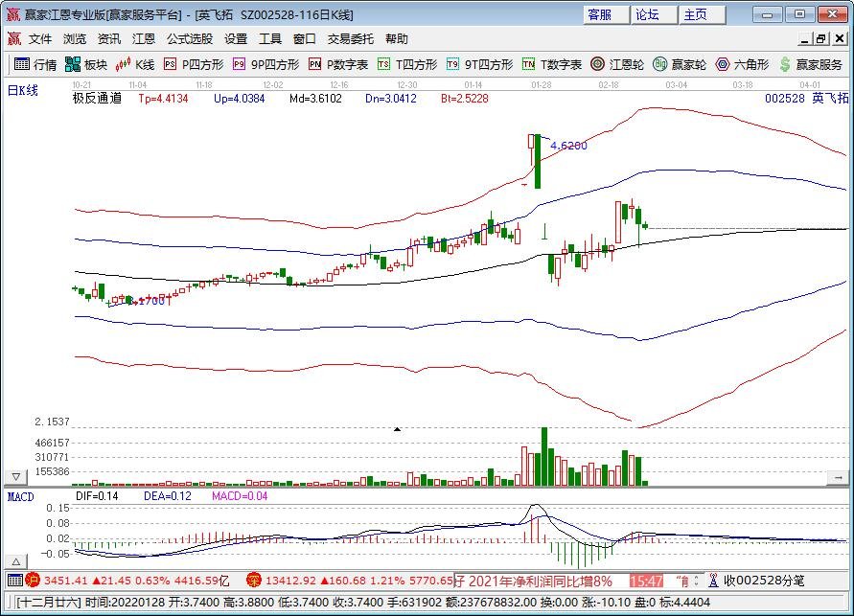Click the DEA=0.12 value
Screen dimensions: 854x616
168,495
